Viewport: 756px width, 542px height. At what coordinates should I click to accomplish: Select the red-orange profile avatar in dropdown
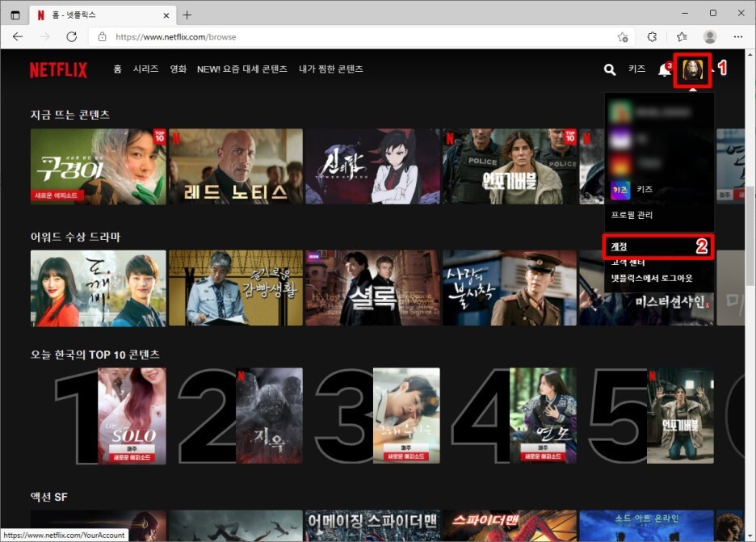tap(620, 165)
